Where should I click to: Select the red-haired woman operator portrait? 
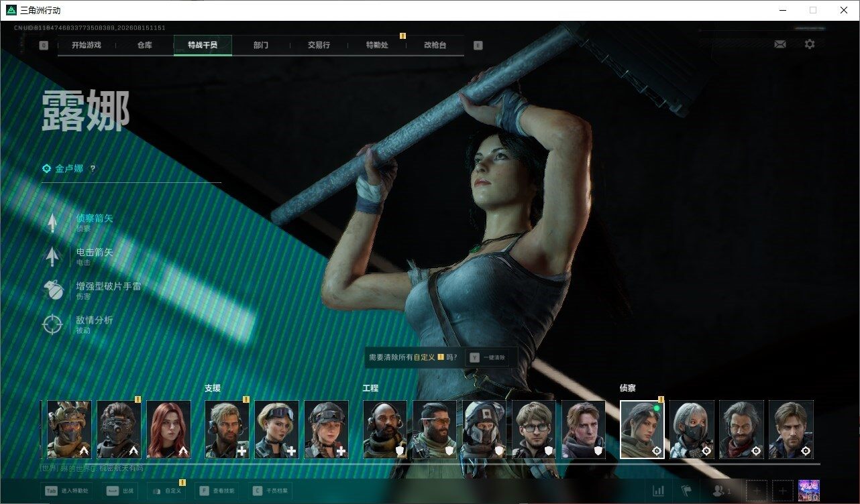tap(168, 430)
